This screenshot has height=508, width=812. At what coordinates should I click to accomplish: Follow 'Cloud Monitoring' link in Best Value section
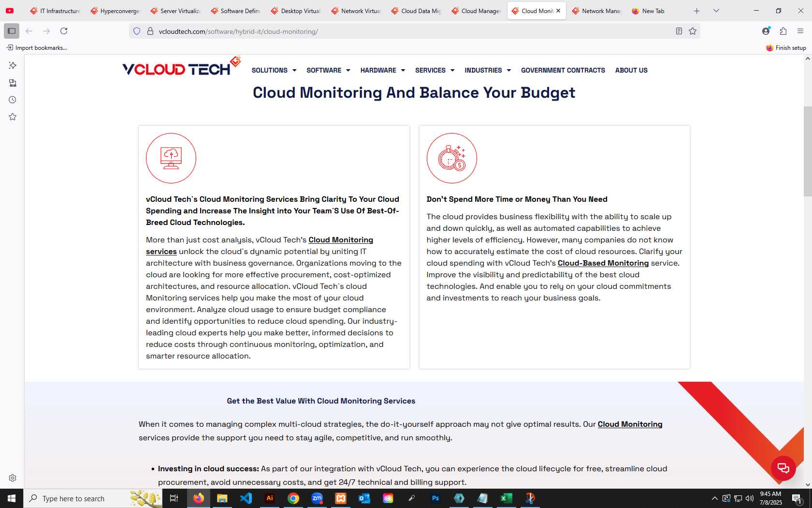630,424
